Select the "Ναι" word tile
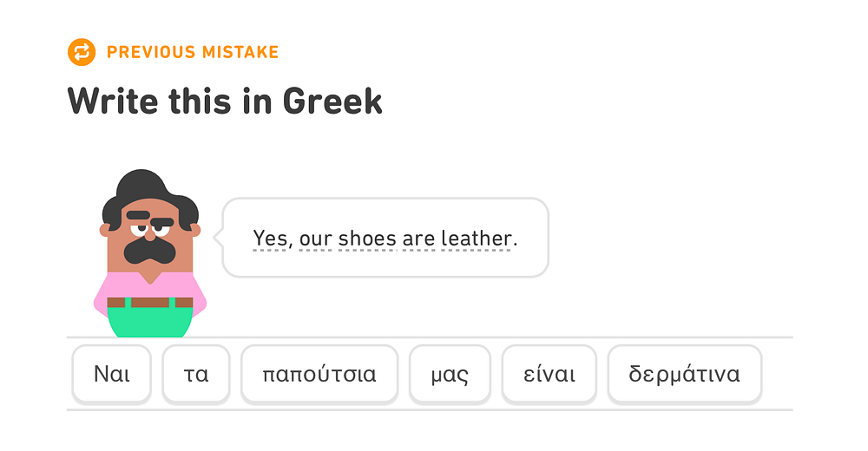868x451 pixels. tap(112, 375)
